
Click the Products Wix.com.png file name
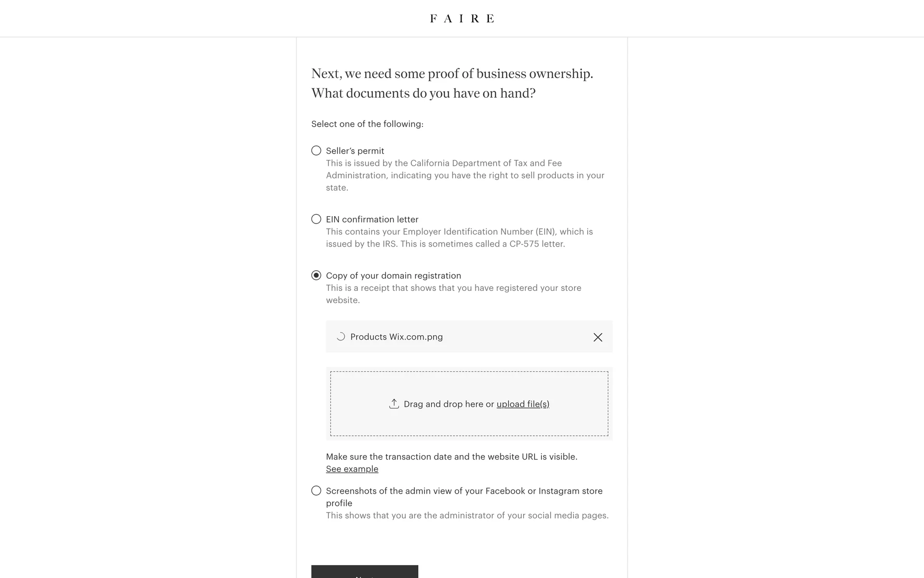396,337
